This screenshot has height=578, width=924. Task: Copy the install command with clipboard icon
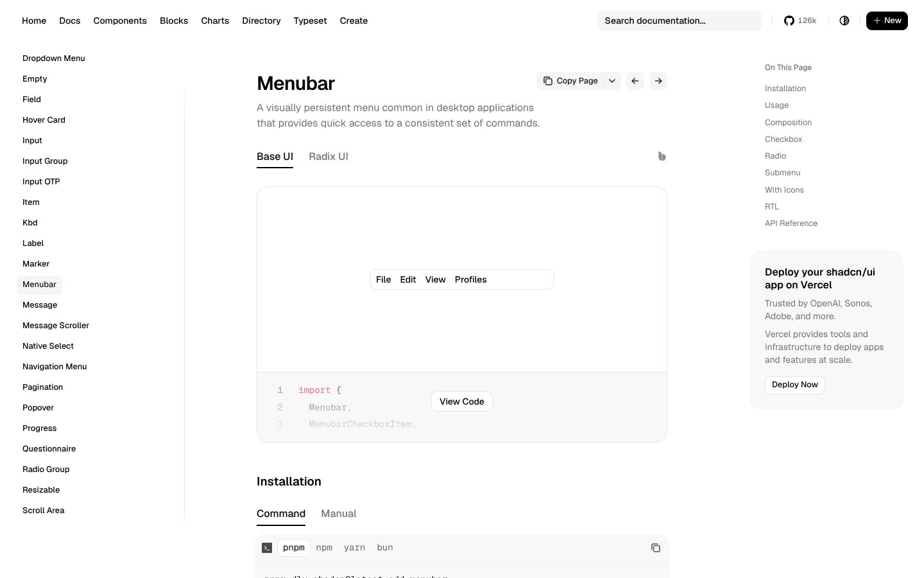pos(656,548)
